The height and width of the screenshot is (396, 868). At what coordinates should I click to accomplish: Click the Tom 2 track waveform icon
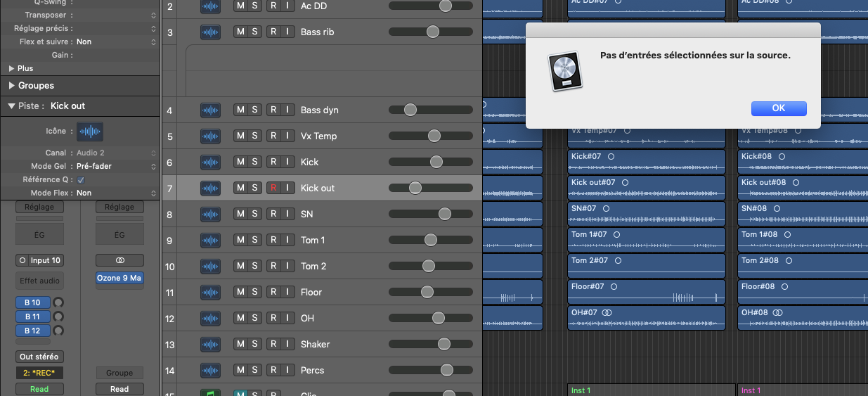click(x=210, y=266)
